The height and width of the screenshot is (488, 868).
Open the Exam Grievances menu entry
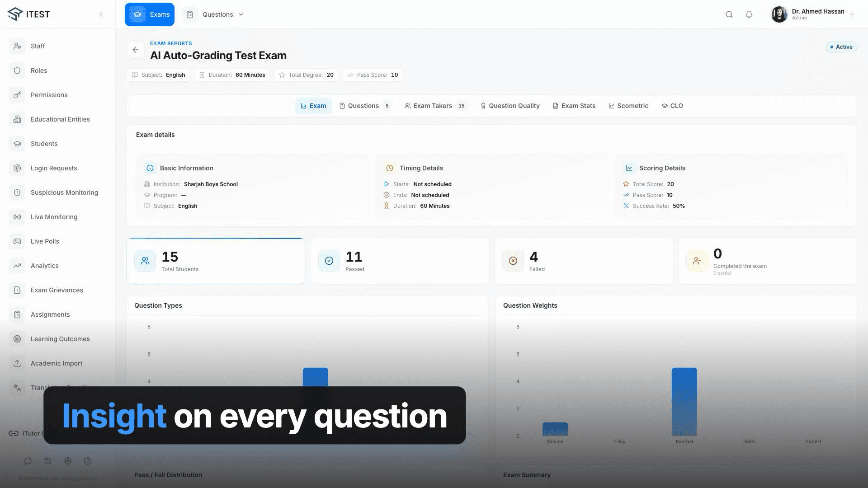58,290
